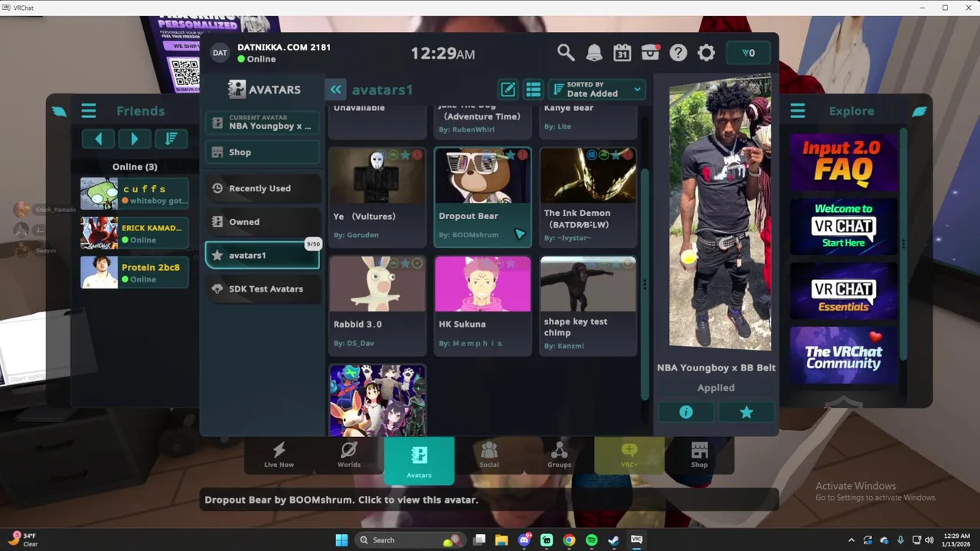Select the Owned avatars category
This screenshot has width=980, height=551.
click(x=263, y=222)
